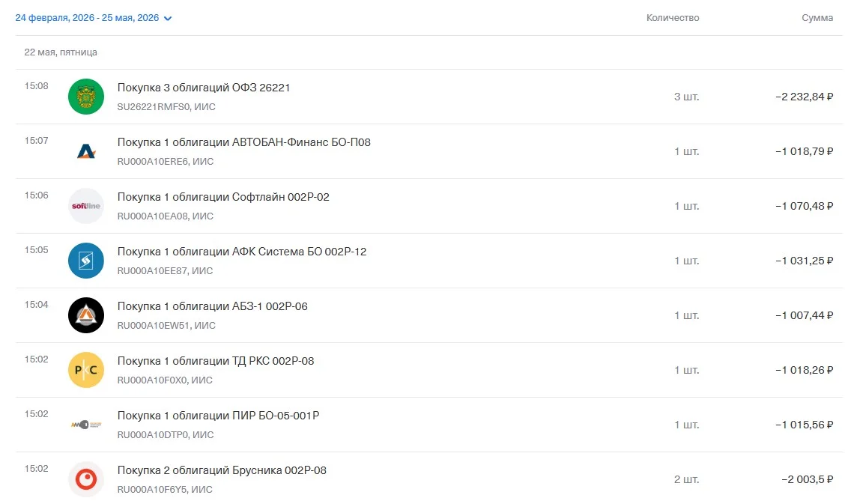Click the green ОФЗ 26221 emblem icon
Viewport: 845px width, 504px height.
click(86, 97)
